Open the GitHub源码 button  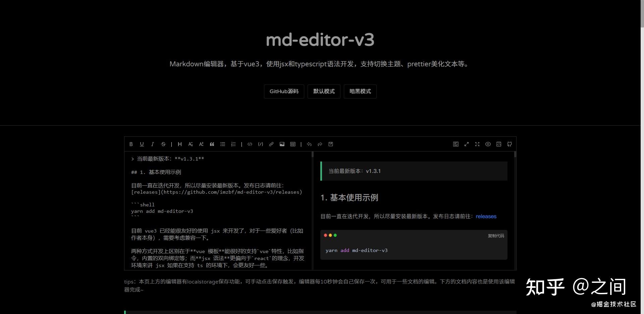284,91
